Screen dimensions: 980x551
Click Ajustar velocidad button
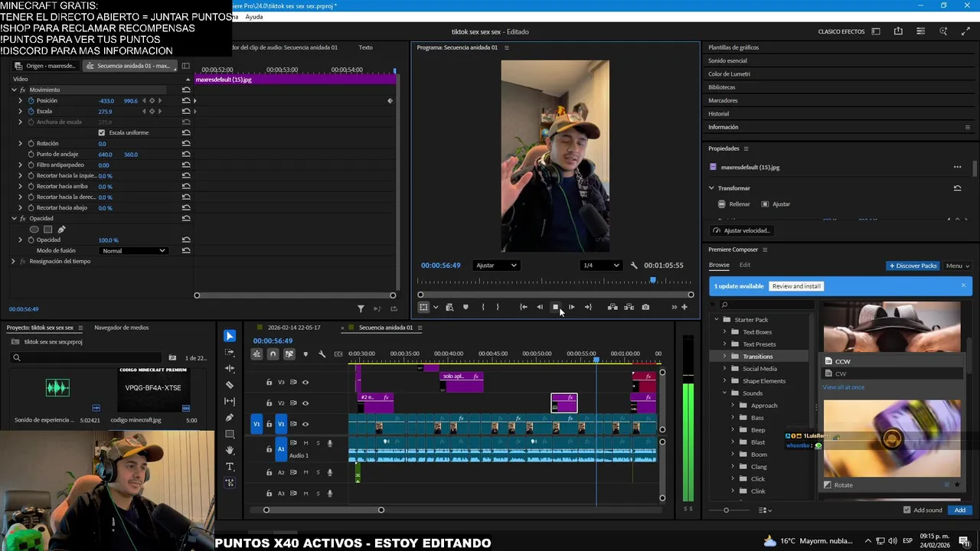tap(742, 230)
